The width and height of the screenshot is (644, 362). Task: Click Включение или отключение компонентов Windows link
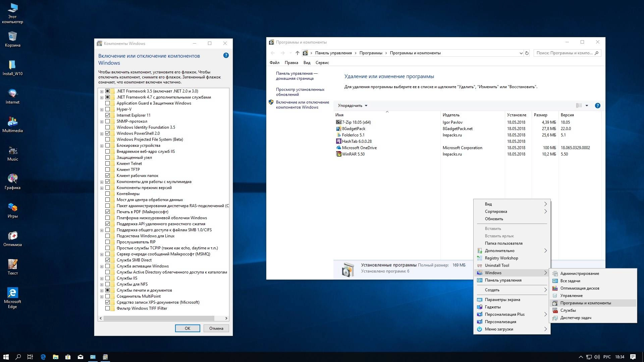click(302, 105)
